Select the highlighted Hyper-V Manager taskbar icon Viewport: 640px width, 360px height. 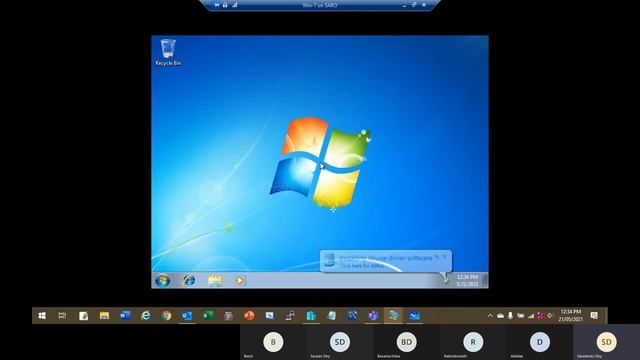pos(393,316)
